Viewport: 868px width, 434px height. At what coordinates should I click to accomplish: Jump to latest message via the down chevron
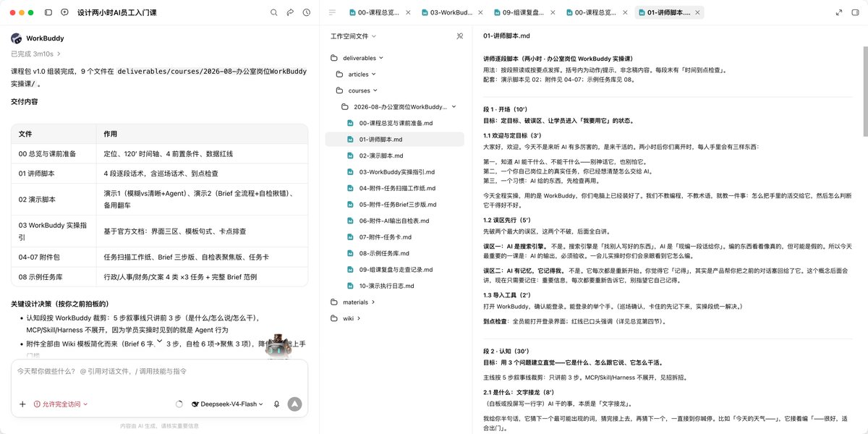click(160, 341)
